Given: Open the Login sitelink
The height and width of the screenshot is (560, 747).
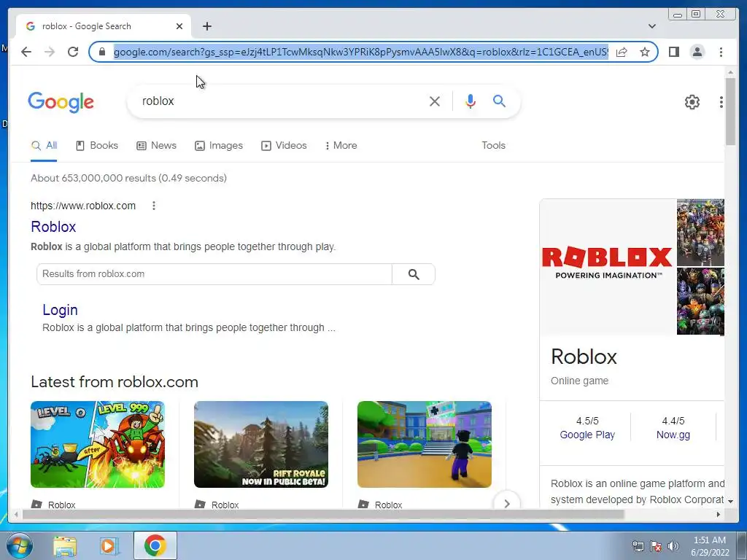Looking at the screenshot, I should 60,310.
